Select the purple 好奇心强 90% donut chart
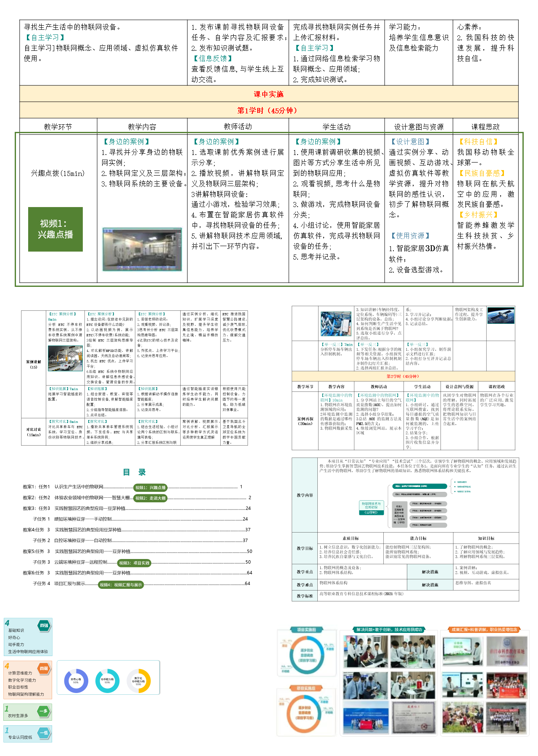Image resolution: width=538 pixels, height=756 pixels. 76,681
